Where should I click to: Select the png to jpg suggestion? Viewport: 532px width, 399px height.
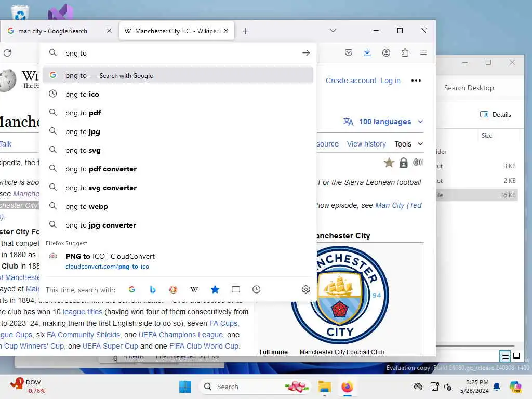[x=178, y=131]
